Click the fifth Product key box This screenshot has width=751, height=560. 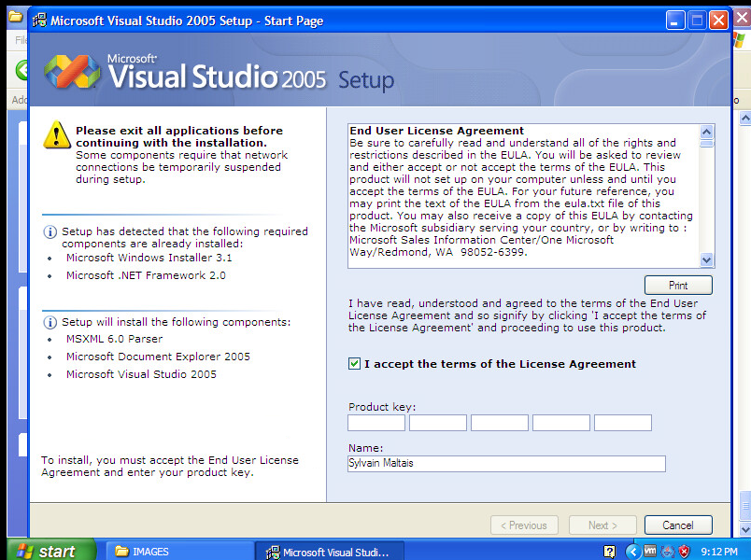(623, 423)
